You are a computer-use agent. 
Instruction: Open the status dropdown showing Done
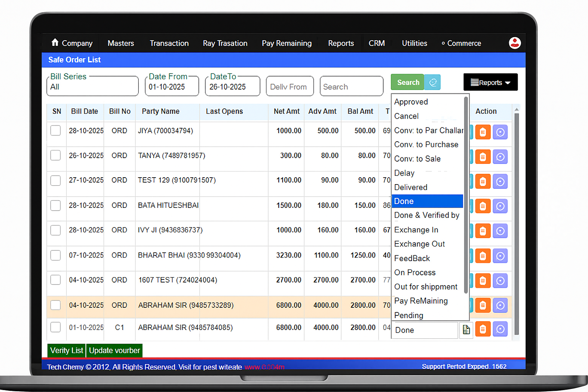click(x=424, y=330)
